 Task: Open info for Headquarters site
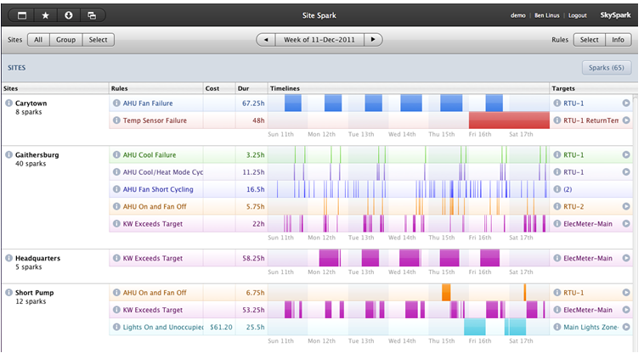(x=8, y=258)
